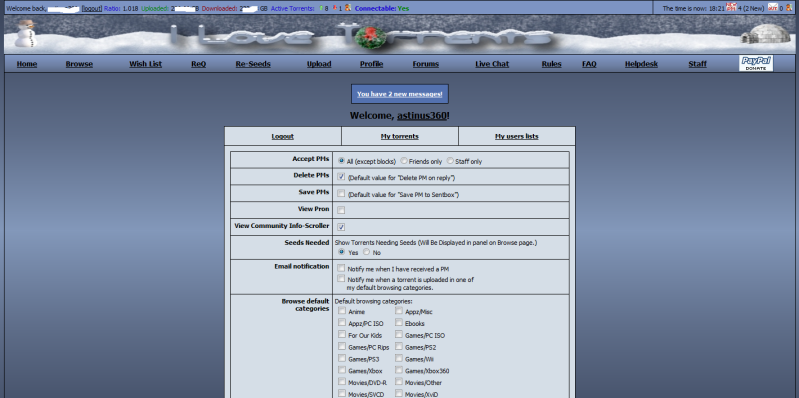Viewport: 799px width, 398px height.
Task: Open the Browse menu item
Action: 79,64
